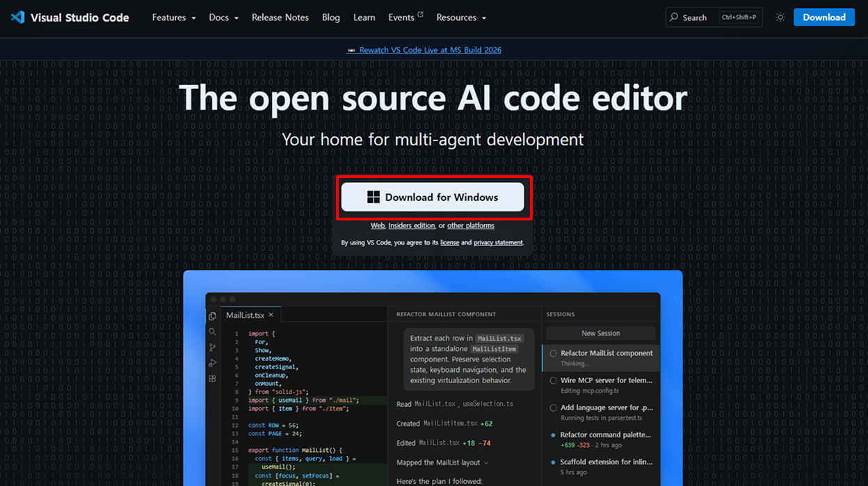Click code line 'const PAGE = 24;'
868x486 pixels.
point(275,433)
